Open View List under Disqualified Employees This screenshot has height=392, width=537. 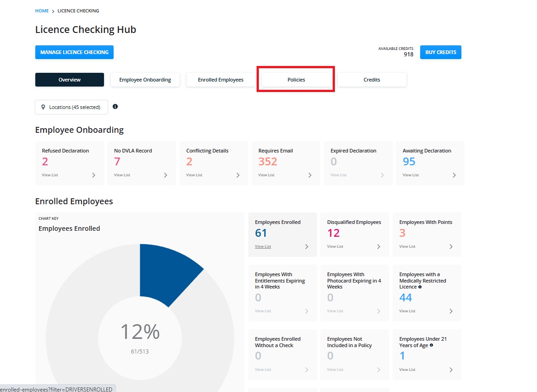[x=335, y=246]
